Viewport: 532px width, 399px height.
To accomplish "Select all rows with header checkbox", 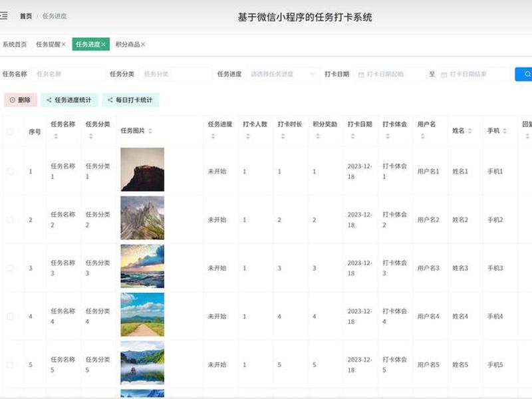I will pyautogui.click(x=10, y=131).
